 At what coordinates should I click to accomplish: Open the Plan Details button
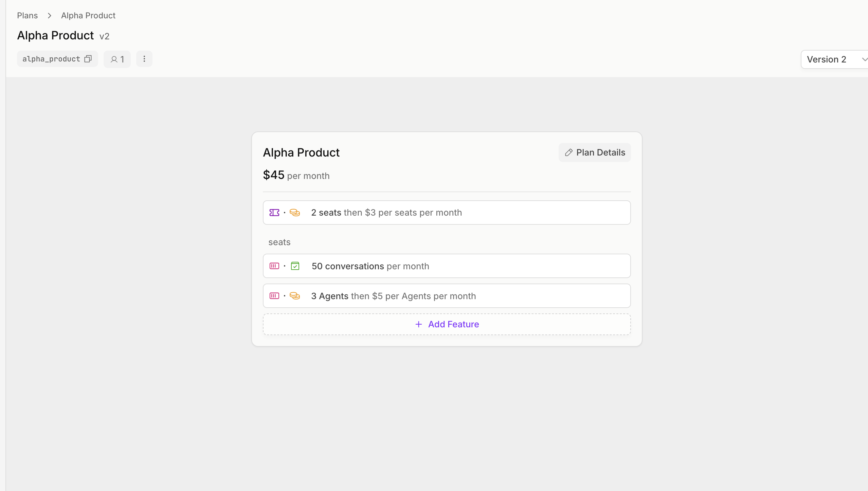pos(595,152)
